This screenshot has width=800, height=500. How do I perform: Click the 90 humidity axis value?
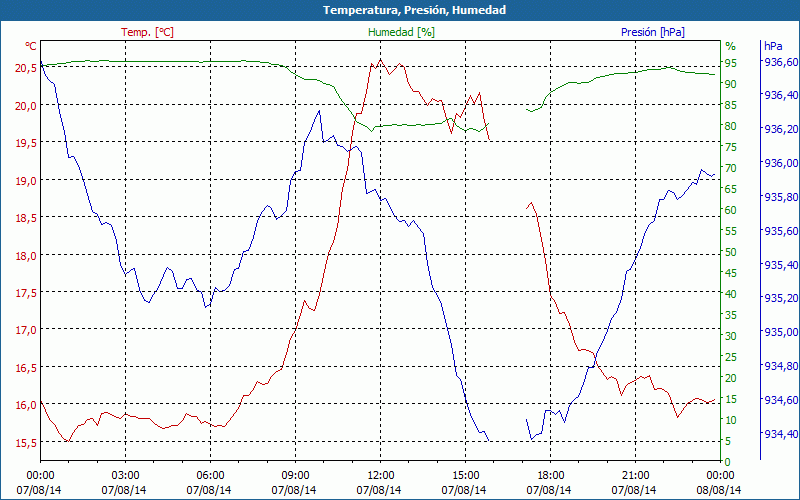tap(731, 84)
